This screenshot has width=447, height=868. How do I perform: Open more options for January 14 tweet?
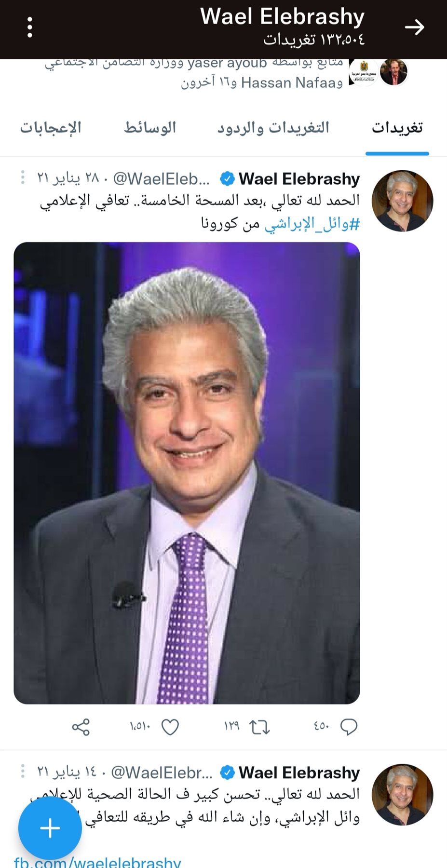coord(23,772)
